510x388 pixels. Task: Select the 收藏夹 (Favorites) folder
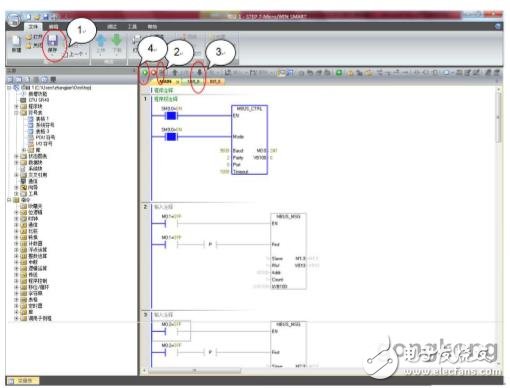pyautogui.click(x=31, y=206)
